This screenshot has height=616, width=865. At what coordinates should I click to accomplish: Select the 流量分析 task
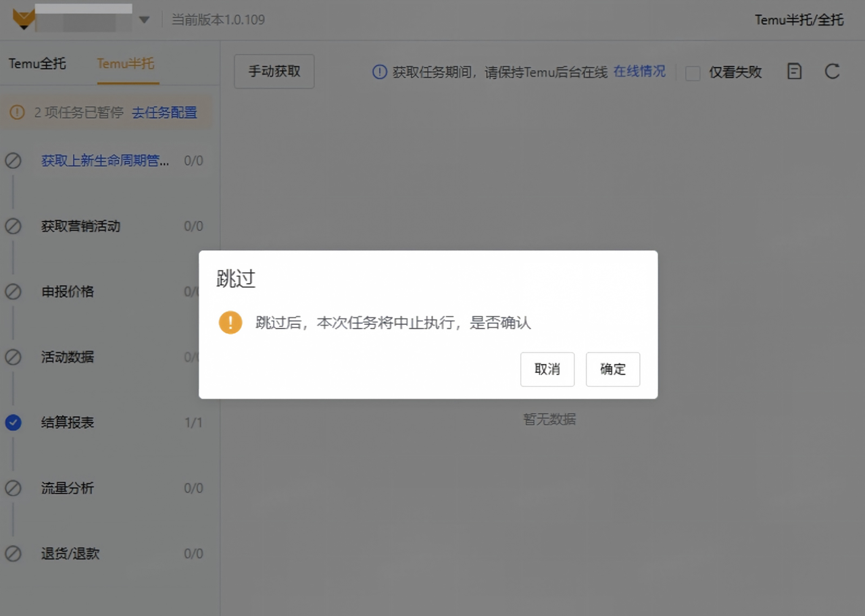(x=68, y=488)
